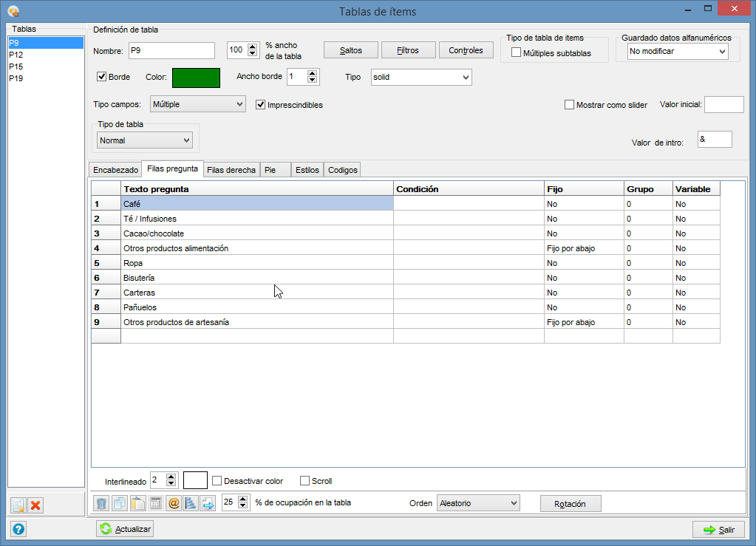Open the Tipo campos dropdown (Múltiple)
Viewport: 756px width, 546px height.
197,104
